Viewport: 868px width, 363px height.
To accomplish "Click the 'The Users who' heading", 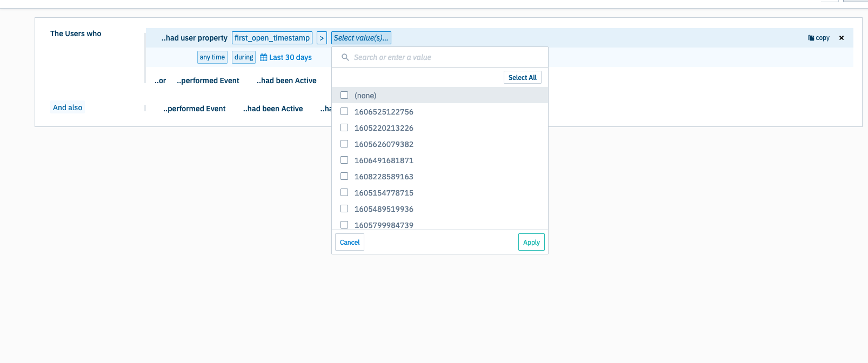I will tap(76, 33).
